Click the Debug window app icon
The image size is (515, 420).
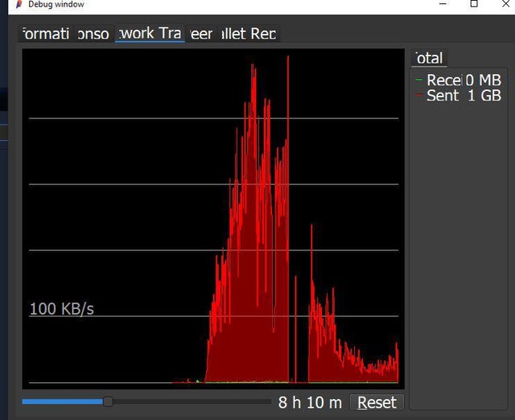pos(19,4)
